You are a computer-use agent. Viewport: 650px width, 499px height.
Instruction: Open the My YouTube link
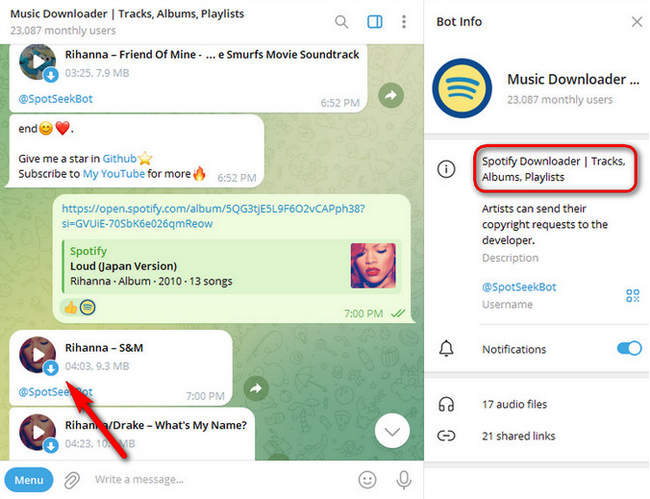114,174
